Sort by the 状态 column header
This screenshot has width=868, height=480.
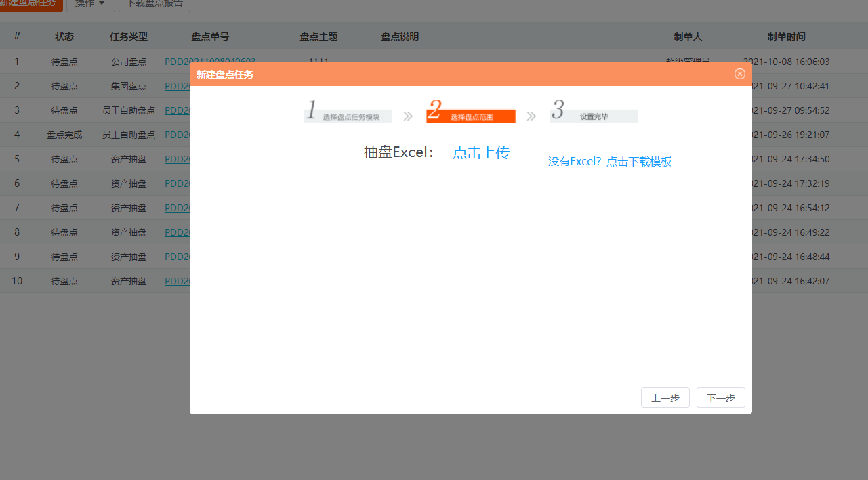coord(64,37)
